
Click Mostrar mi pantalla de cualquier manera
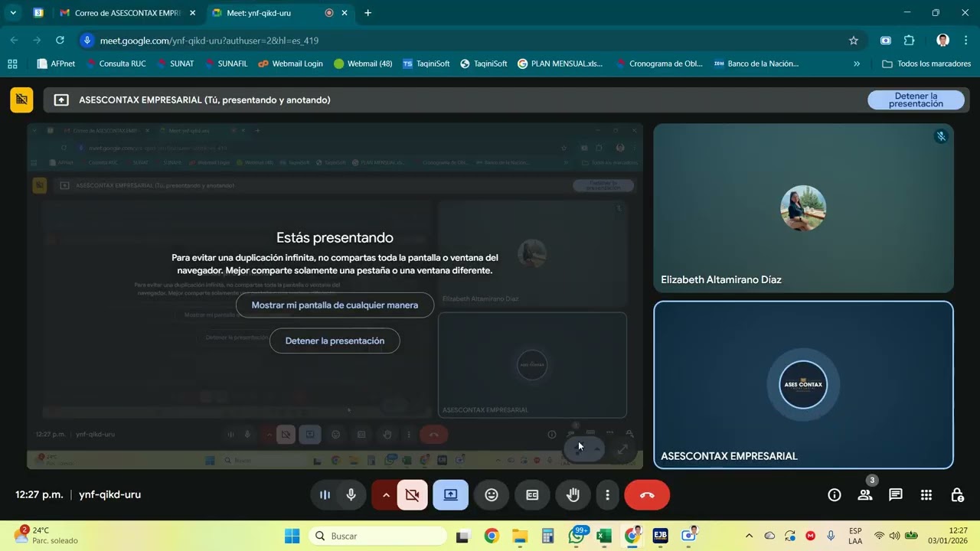click(335, 305)
